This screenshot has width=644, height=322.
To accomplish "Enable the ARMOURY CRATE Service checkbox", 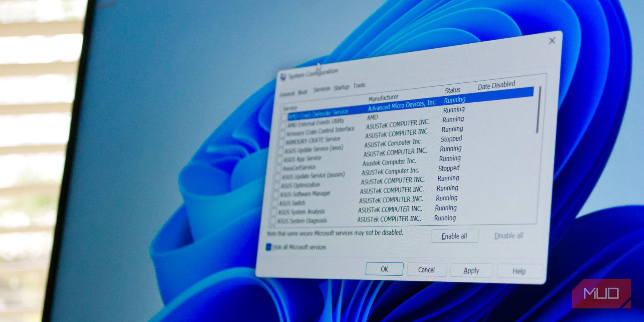I will [282, 142].
